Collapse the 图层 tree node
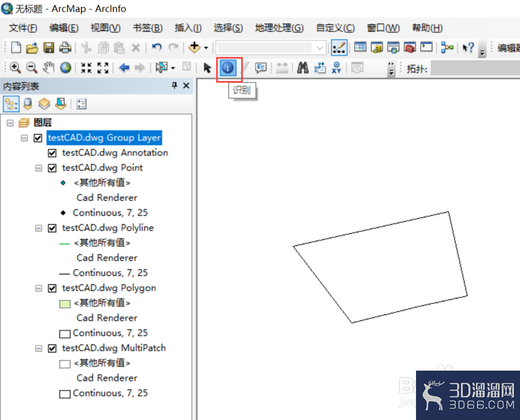520x420 pixels. tap(9, 123)
